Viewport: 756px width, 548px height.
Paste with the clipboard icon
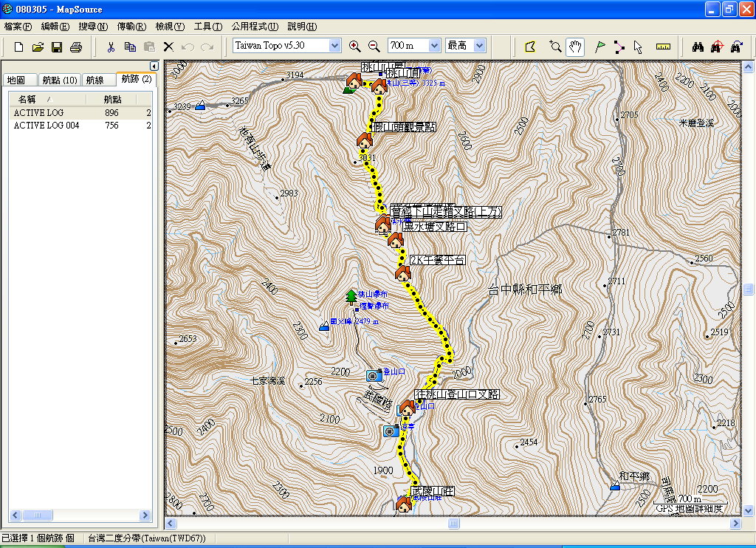pos(149,47)
